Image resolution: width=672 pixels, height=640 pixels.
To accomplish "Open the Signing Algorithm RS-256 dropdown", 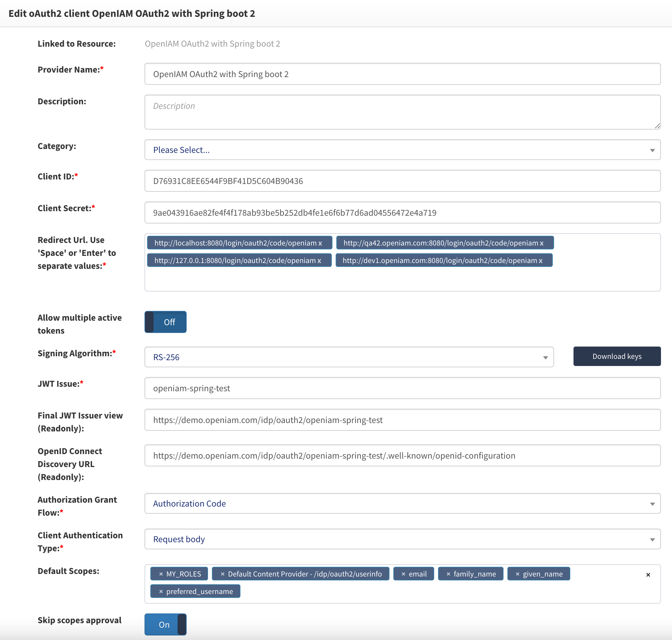I will [x=349, y=357].
